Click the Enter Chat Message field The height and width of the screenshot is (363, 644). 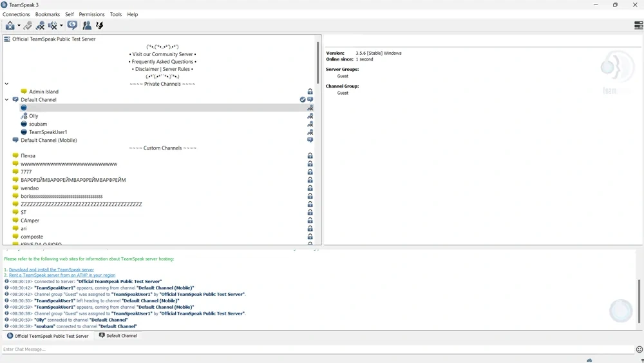pos(318,349)
